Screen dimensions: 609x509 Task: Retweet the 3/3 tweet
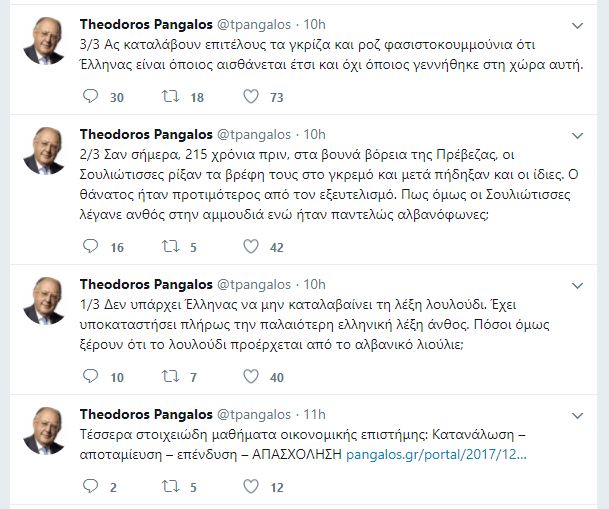170,97
